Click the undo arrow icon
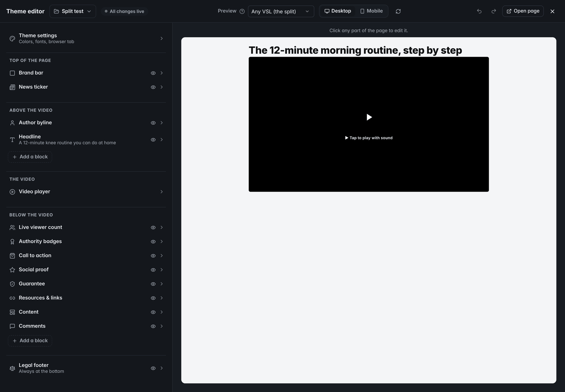Screen dimensions: 565x392 tap(479, 11)
